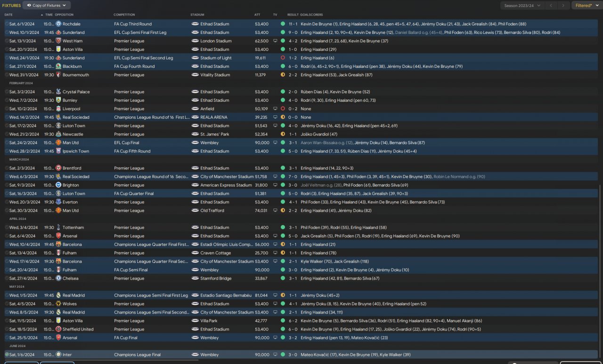The width and height of the screenshot is (603, 364).
Task: Open the Rochdale opposition link
Action: pyautogui.click(x=72, y=24)
